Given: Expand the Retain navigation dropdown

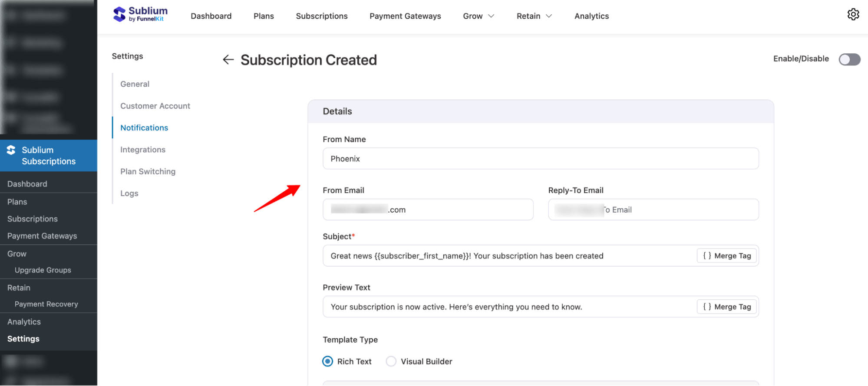Looking at the screenshot, I should tap(534, 16).
